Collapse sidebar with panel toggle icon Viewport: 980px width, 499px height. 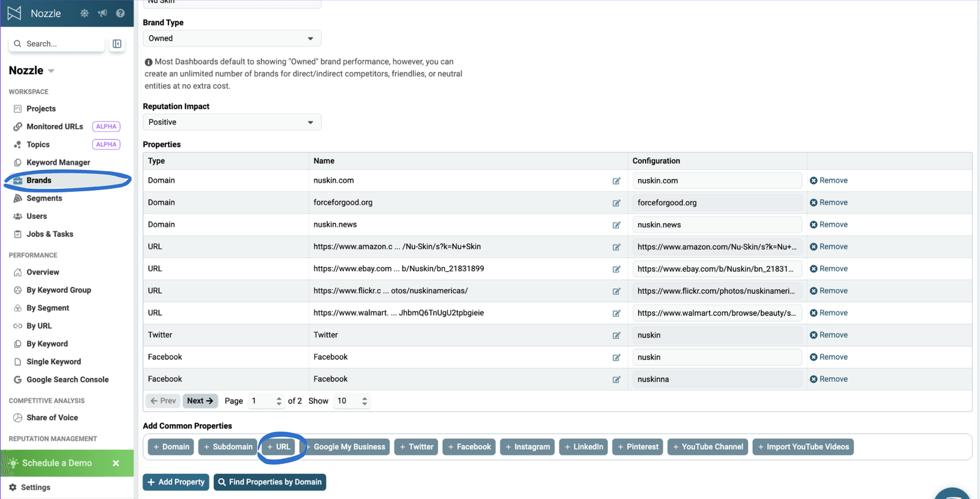(x=117, y=44)
